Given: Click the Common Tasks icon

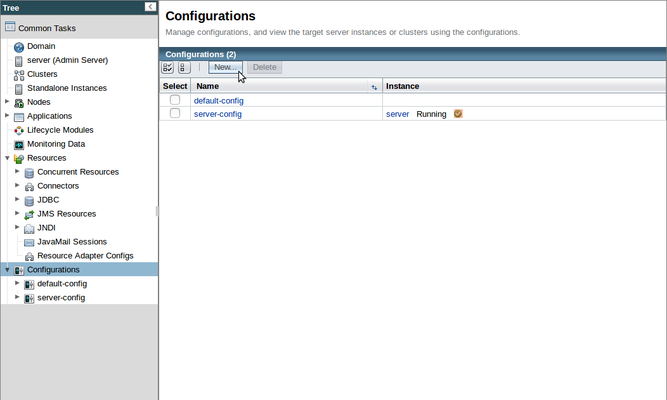Looking at the screenshot, I should coord(10,27).
